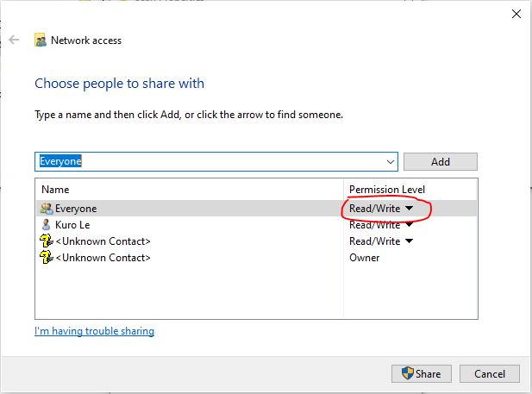Click the Permission Level column header
Viewport: 532px width, 394px height.
[386, 189]
